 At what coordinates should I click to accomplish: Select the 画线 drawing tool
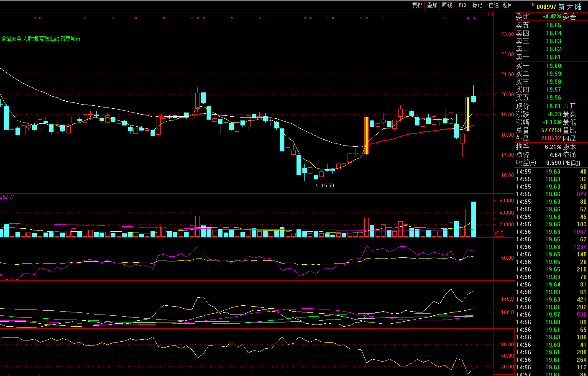(447, 5)
